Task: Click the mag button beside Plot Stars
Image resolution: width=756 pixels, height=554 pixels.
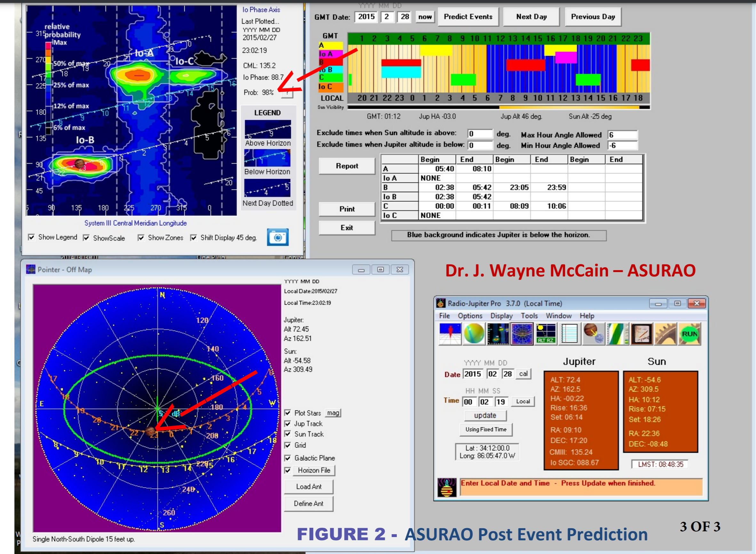Action: [333, 413]
